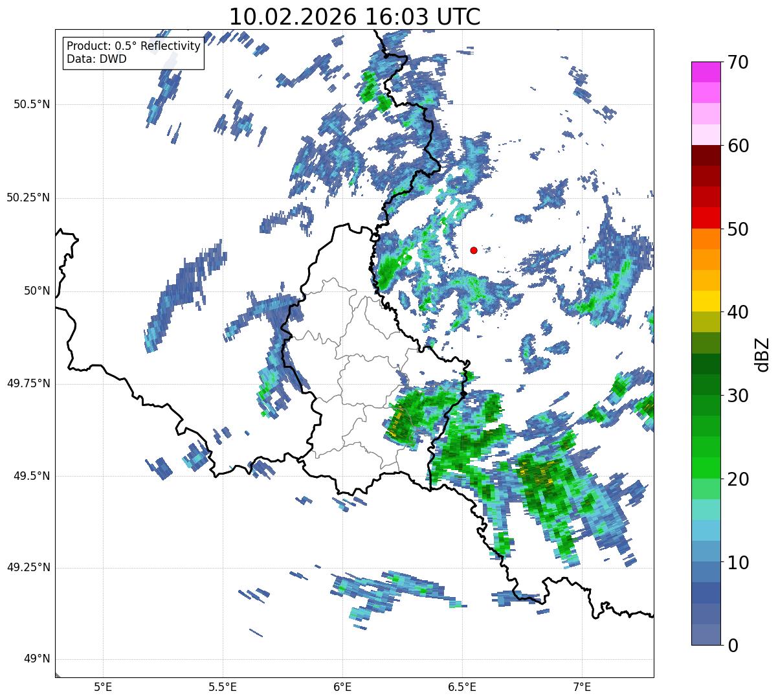778x700 pixels.
Task: Click the 5°E longitude label
Action: [x=103, y=686]
